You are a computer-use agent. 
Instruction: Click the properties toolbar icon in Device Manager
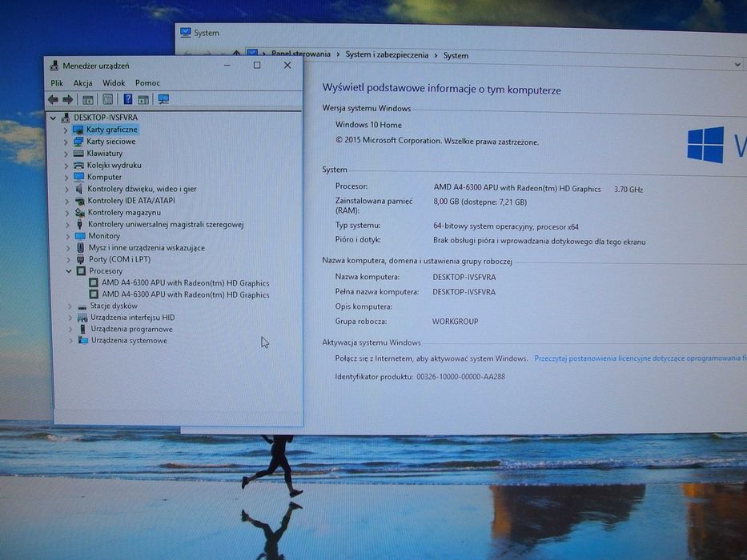(107, 99)
